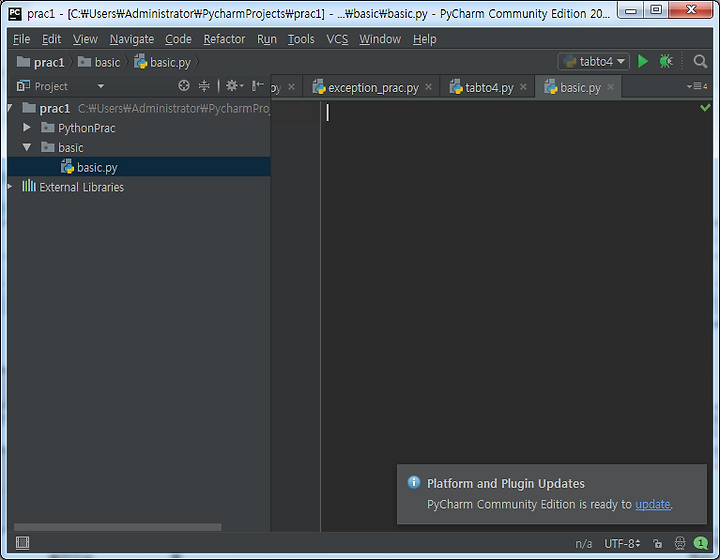Viewport: 720px width, 560px height.
Task: Minimize the PyCharm window
Action: [x=631, y=10]
